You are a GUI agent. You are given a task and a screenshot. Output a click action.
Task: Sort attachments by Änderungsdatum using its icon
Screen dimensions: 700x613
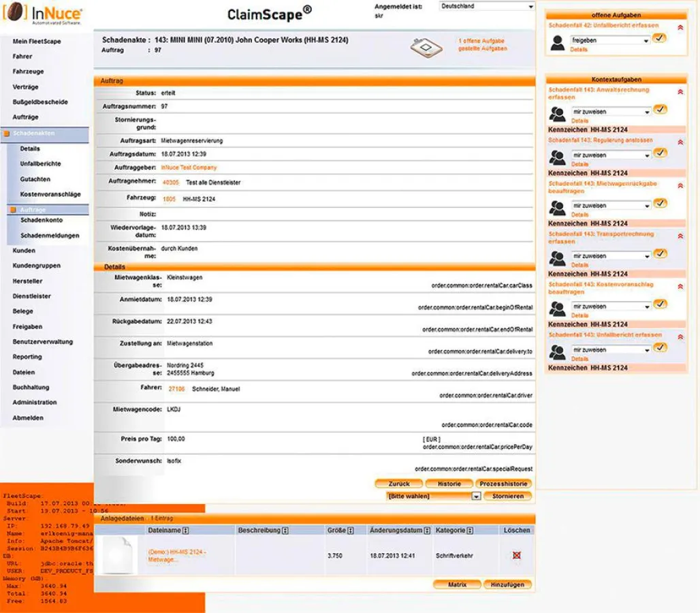(428, 531)
